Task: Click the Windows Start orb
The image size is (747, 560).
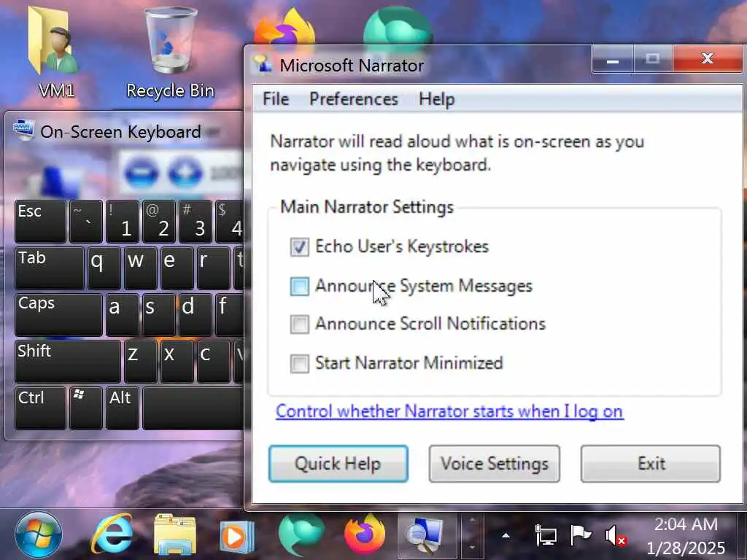Action: (38, 534)
